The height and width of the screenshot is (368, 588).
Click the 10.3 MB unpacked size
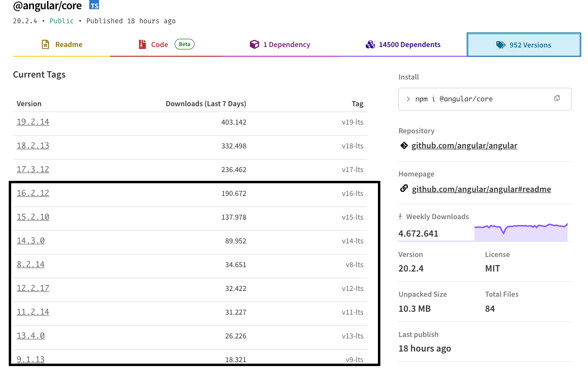click(x=414, y=309)
